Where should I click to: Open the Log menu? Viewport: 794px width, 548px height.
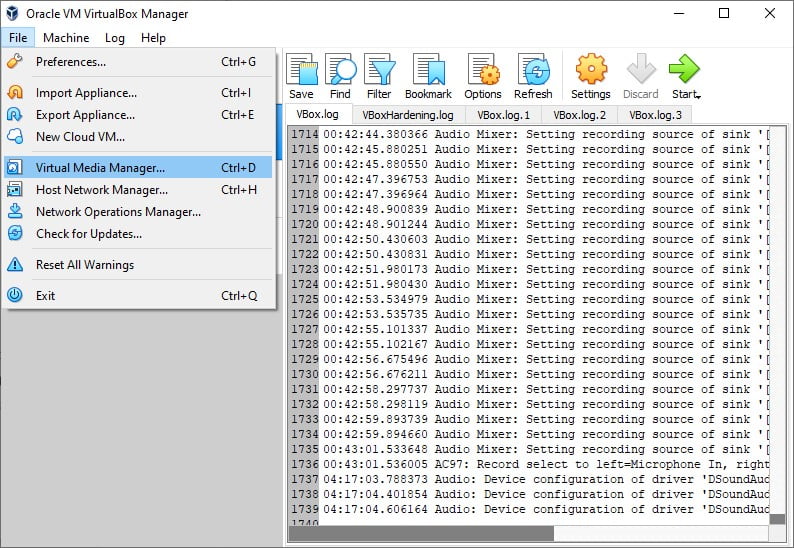coord(114,38)
